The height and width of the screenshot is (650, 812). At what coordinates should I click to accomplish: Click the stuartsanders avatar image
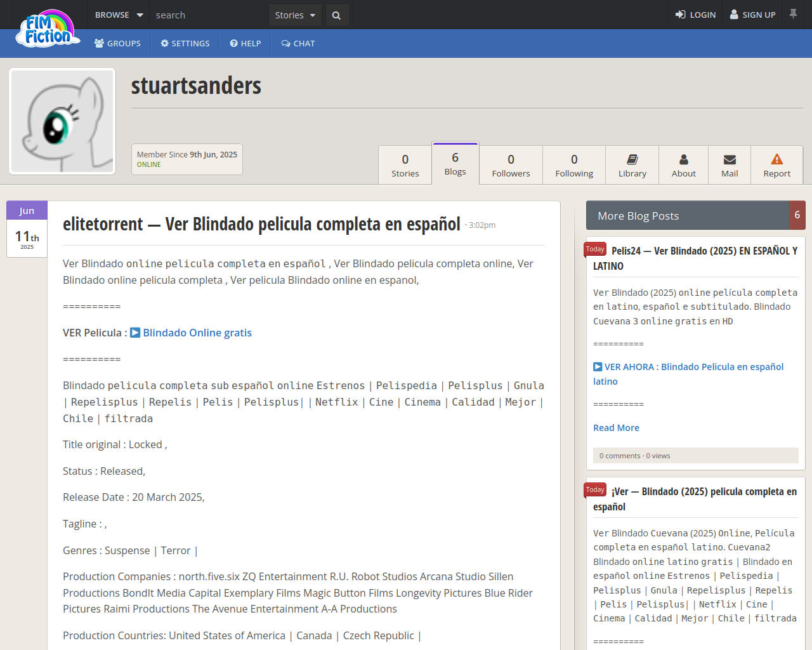(x=62, y=121)
